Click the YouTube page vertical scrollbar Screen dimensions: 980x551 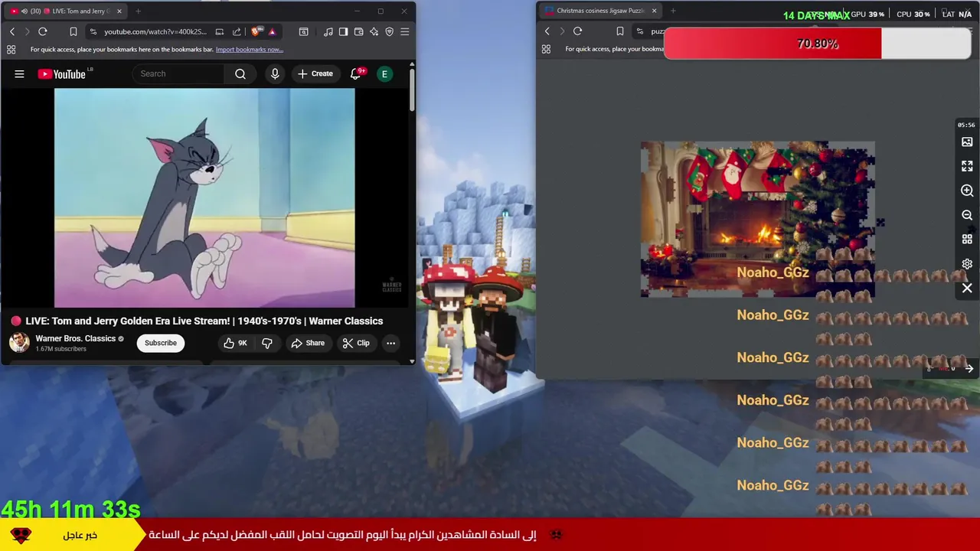[x=413, y=90]
